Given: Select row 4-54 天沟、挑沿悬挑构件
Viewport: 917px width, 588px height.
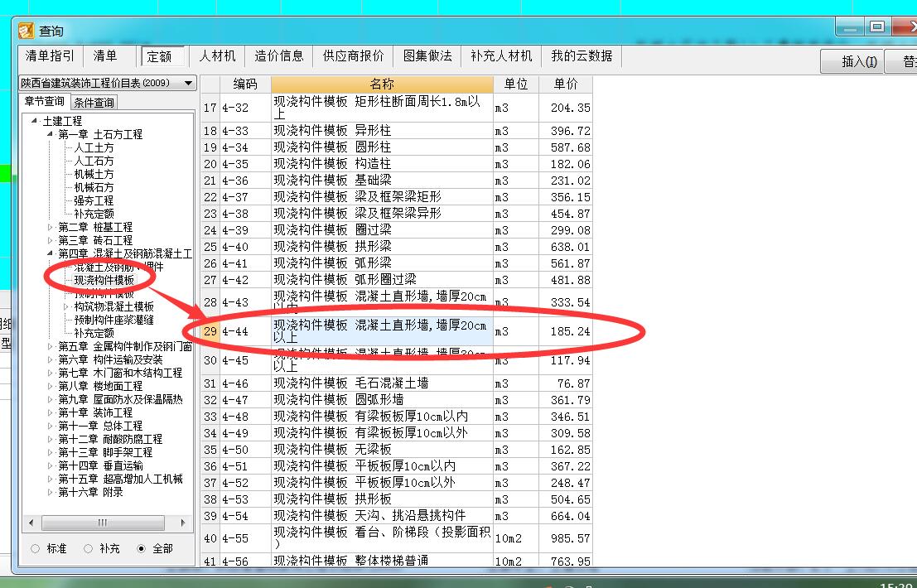Looking at the screenshot, I should [x=397, y=515].
